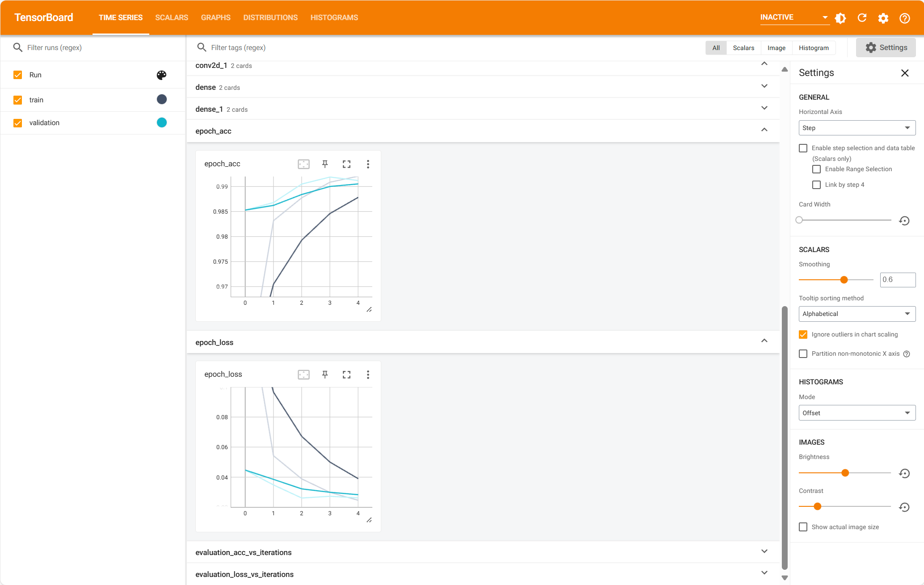The width and height of the screenshot is (924, 585).
Task: Toggle fullscreen on epoch_loss chart
Action: pos(346,375)
